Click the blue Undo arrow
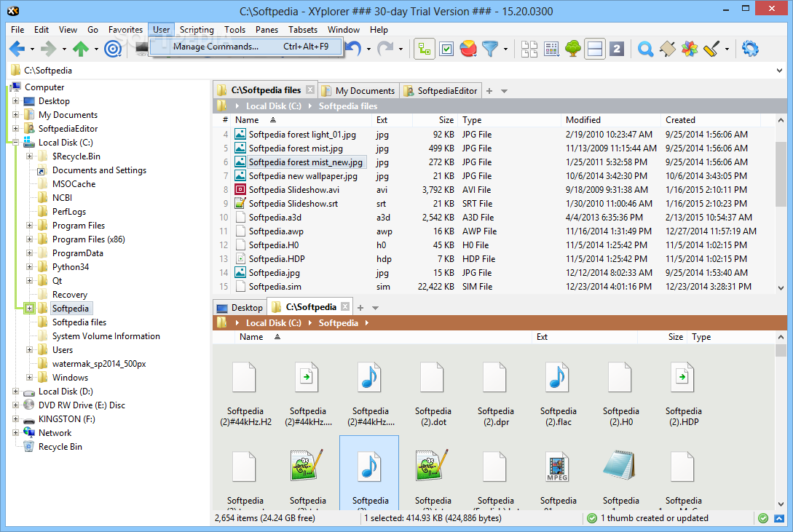The image size is (793, 532). [x=353, y=49]
